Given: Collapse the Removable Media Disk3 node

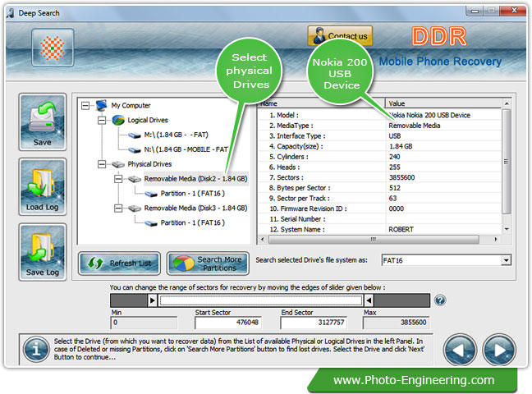Looking at the screenshot, I should coord(118,208).
